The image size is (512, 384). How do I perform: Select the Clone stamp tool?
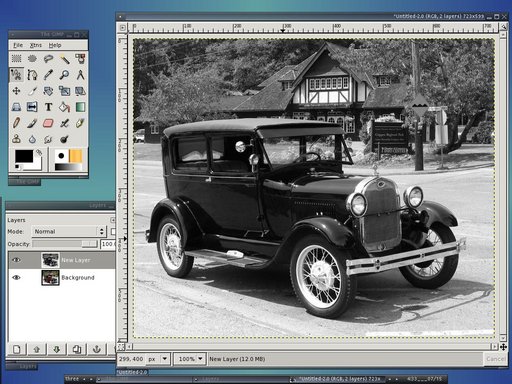tap(16, 139)
